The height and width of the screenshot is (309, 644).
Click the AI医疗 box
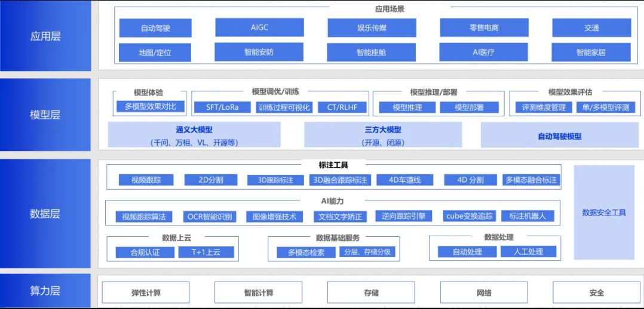pos(483,52)
